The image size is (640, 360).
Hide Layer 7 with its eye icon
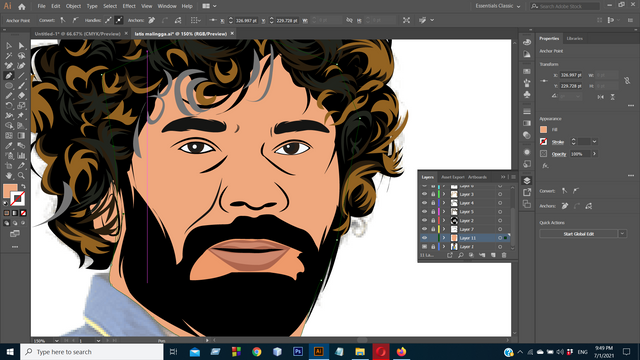(424, 229)
